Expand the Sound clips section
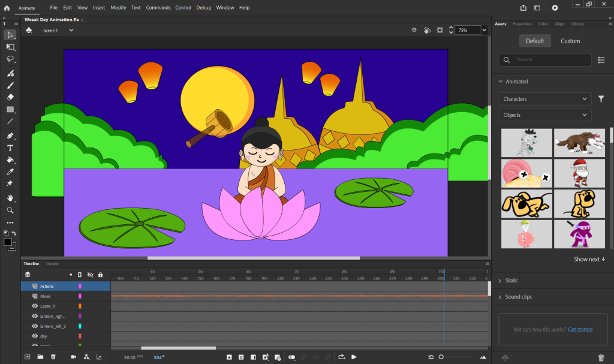This screenshot has height=364, width=614. 518,297
